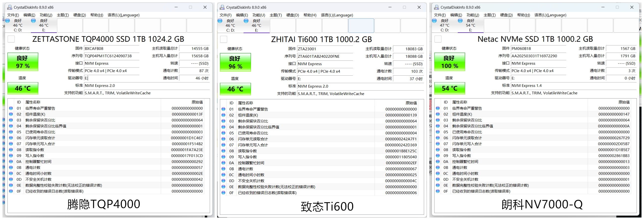Screen dimensions: 644x220
Task: Select raw value 0000000242D369 in ZHITAI window
Action: (401, 145)
